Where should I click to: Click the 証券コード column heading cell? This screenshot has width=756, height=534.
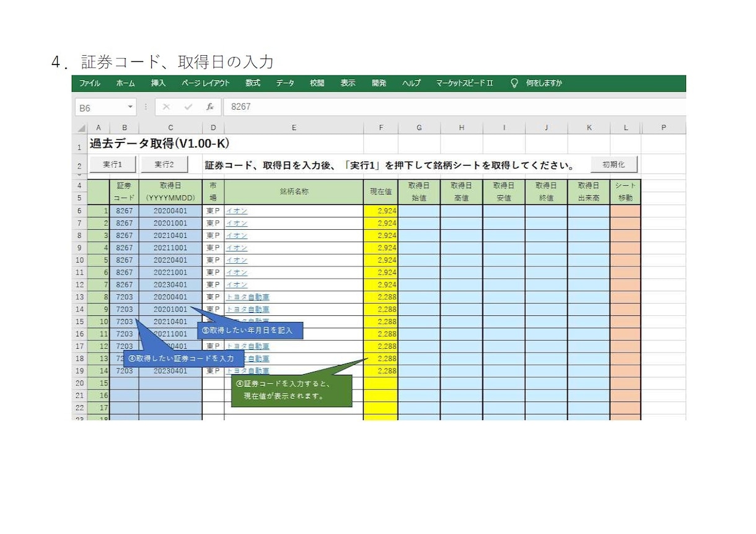point(125,192)
